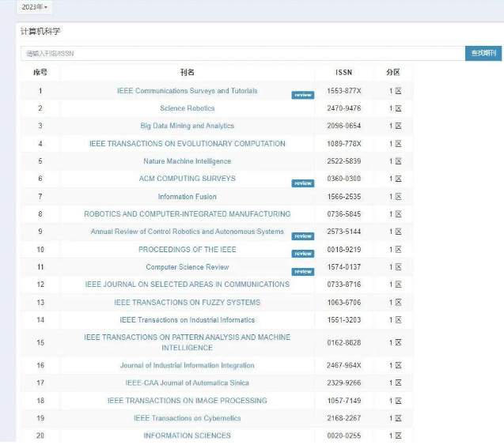Click the ISSN column header
The image size is (504, 445).
344,73
